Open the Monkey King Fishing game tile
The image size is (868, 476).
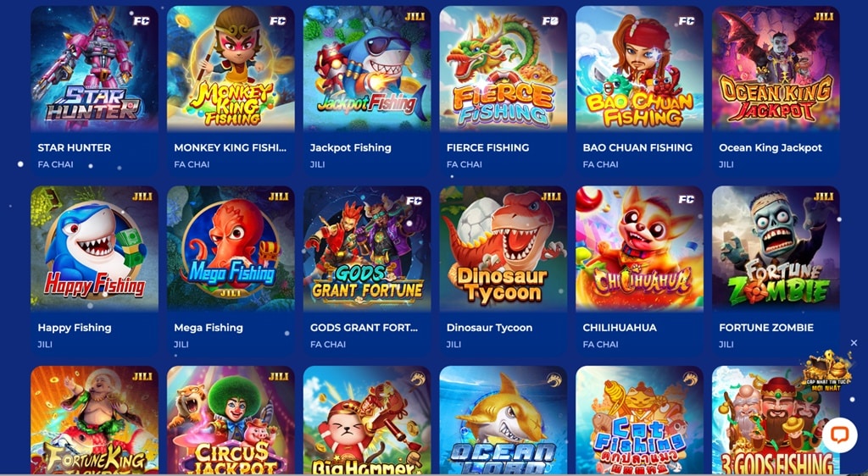(x=231, y=69)
